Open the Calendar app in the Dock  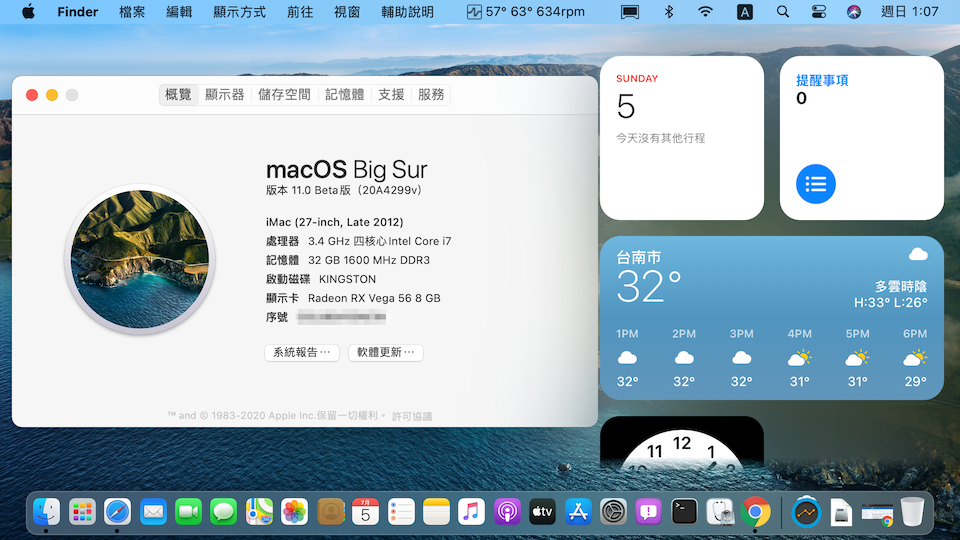[366, 512]
